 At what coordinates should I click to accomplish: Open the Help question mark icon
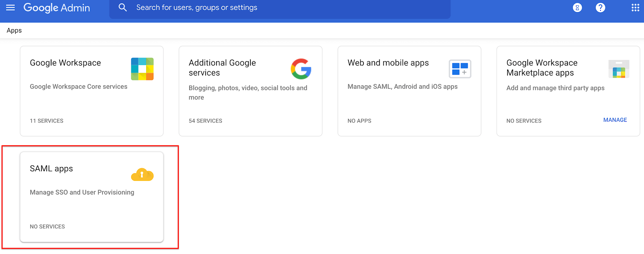tap(600, 8)
